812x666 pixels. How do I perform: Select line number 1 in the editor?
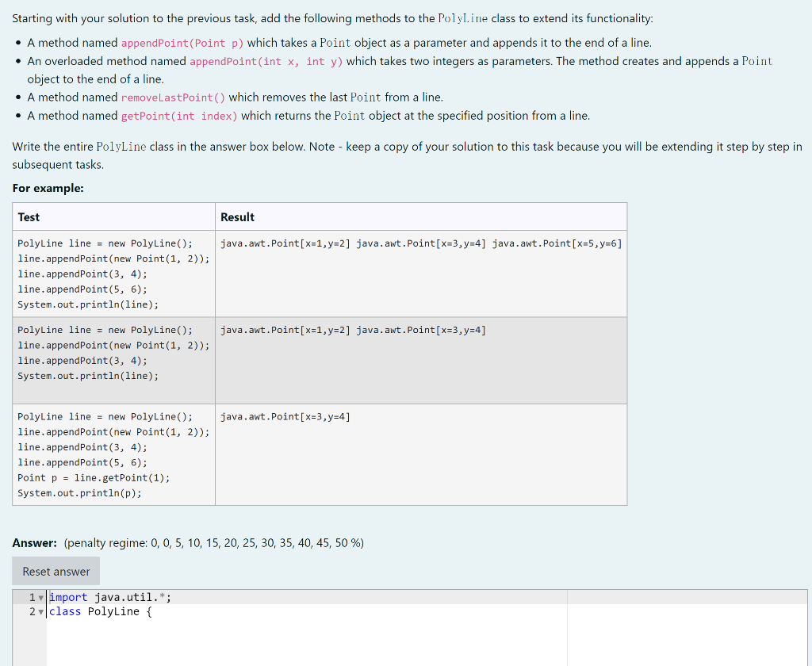pyautogui.click(x=31, y=596)
